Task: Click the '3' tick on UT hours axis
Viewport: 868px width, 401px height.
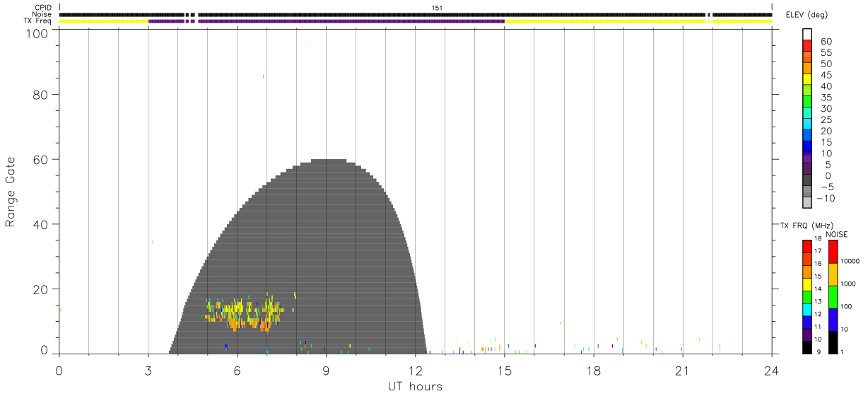Action: click(x=148, y=371)
